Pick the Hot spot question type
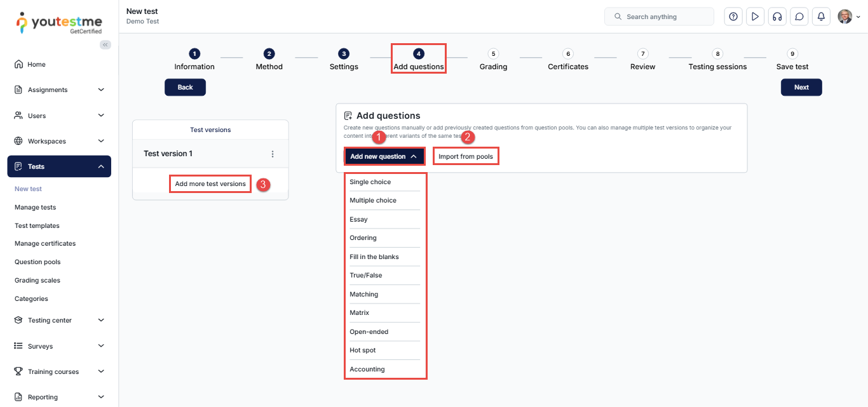This screenshot has height=407, width=868. [x=363, y=350]
